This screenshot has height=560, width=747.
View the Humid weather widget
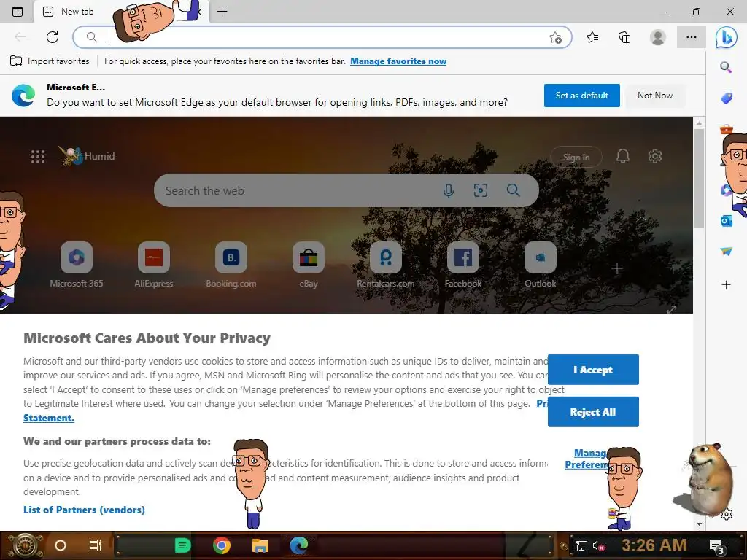click(x=88, y=156)
